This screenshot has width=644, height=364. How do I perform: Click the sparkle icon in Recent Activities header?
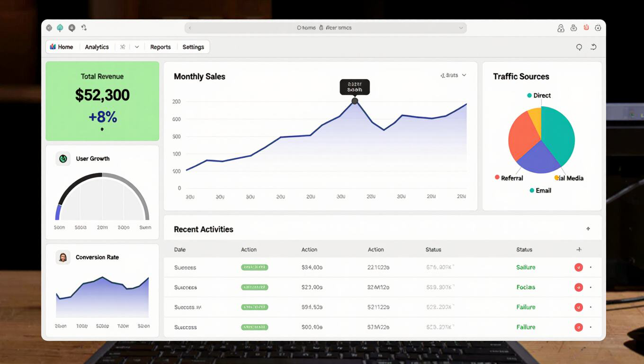588,229
